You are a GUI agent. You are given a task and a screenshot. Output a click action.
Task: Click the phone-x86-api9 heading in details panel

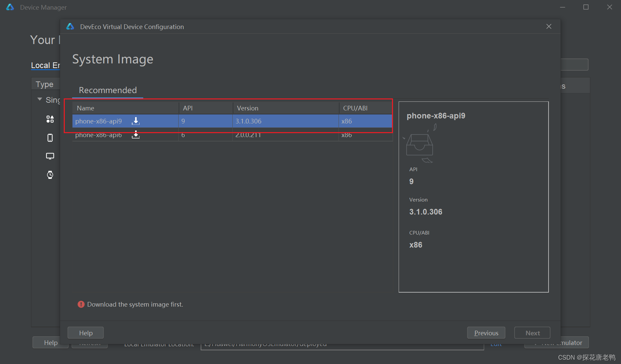point(436,116)
